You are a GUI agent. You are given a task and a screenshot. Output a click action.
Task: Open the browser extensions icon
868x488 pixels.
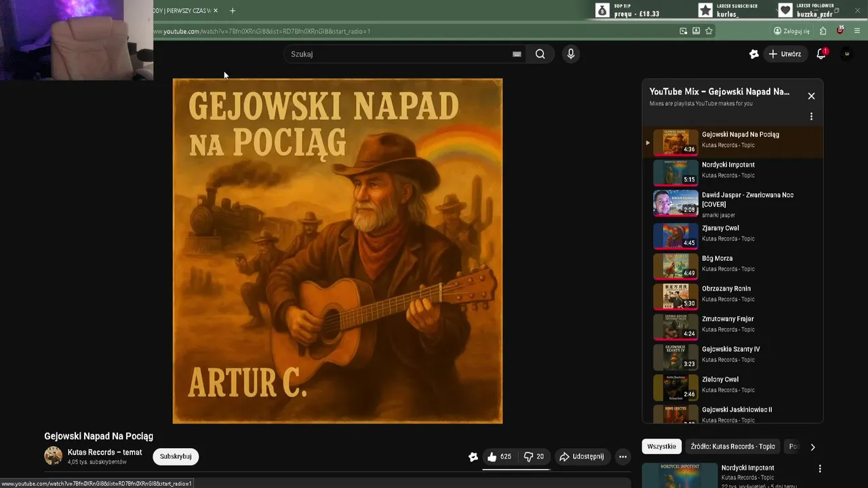[x=823, y=31]
